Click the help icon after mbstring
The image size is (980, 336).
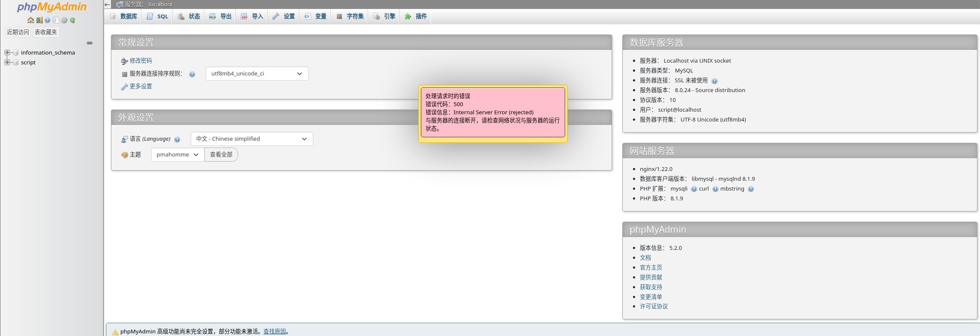751,189
